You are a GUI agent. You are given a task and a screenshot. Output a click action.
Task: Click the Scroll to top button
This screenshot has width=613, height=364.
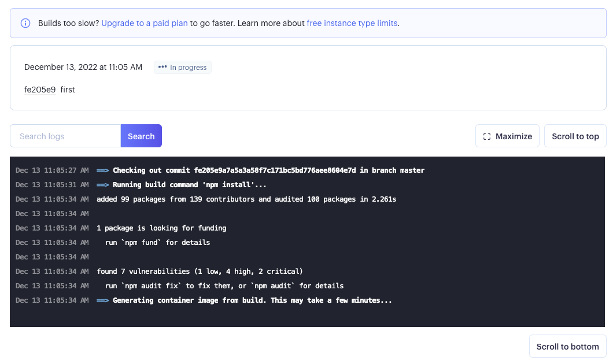tap(575, 136)
